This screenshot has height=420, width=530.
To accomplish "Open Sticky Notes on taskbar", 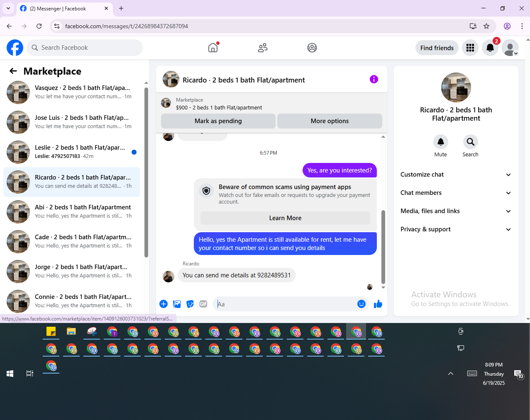I will pyautogui.click(x=51, y=332).
